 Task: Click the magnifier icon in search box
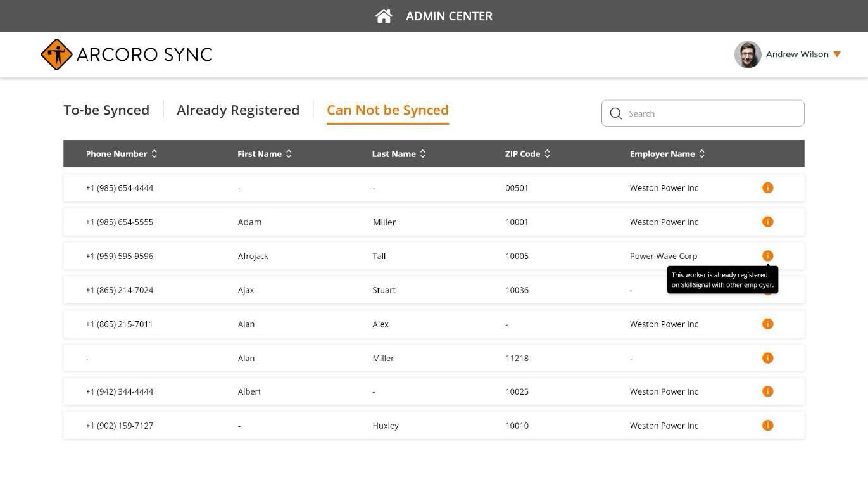pyautogui.click(x=615, y=113)
